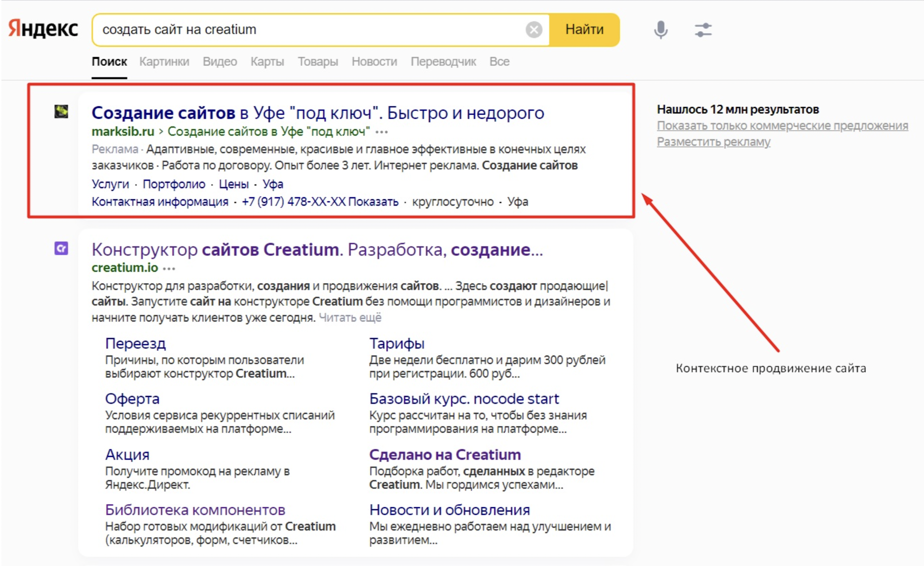Click the marksib.ru green domain link
The height and width of the screenshot is (566, 924).
tap(123, 132)
